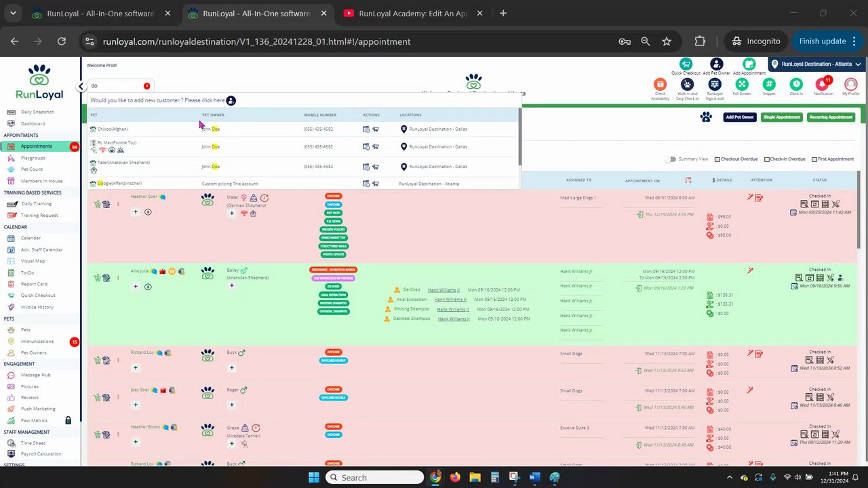Check the Checkout Overdue checkbox
868x488 pixels.
tap(717, 159)
